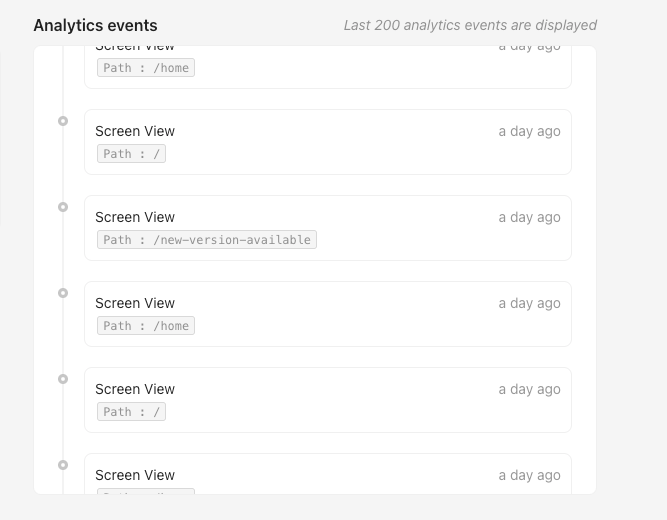Click timeline dot of the bottom-most cut-off event

(63, 465)
